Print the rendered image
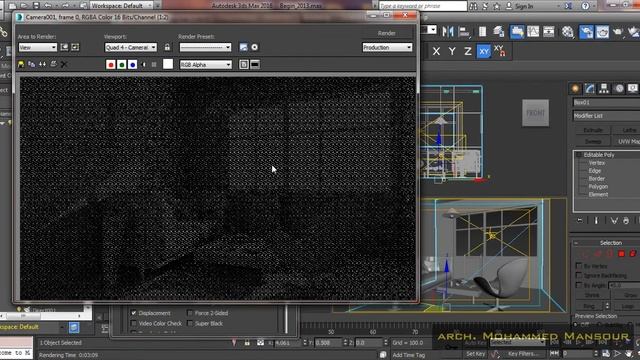Image resolution: width=640 pixels, height=360 pixels. pyautogui.click(x=53, y=64)
